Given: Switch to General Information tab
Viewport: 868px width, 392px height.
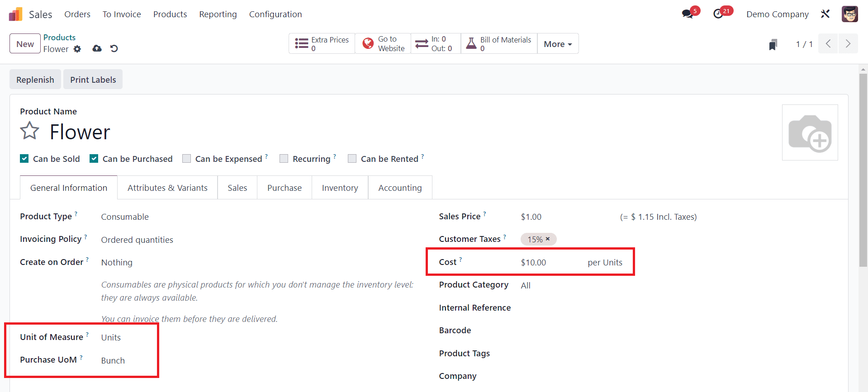Looking at the screenshot, I should pos(69,188).
